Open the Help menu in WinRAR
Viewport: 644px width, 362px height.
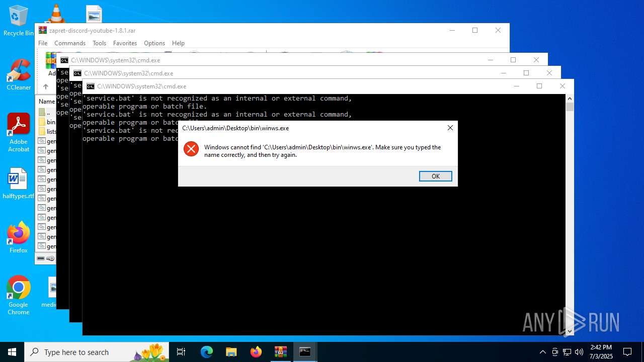tap(178, 43)
